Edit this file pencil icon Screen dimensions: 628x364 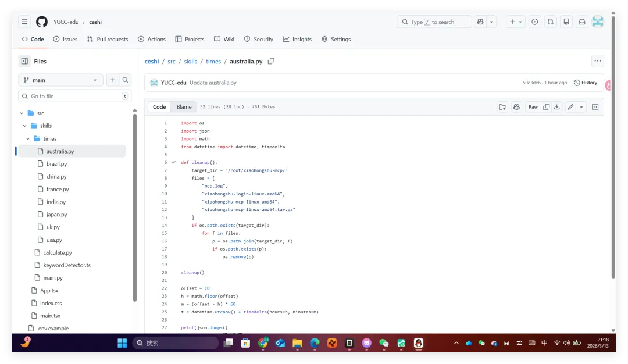(571, 107)
